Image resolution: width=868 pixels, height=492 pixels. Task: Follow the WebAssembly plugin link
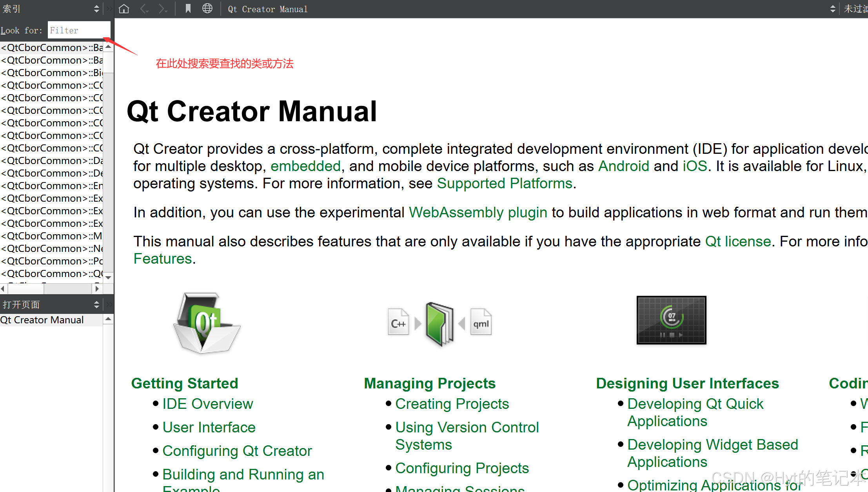click(478, 212)
